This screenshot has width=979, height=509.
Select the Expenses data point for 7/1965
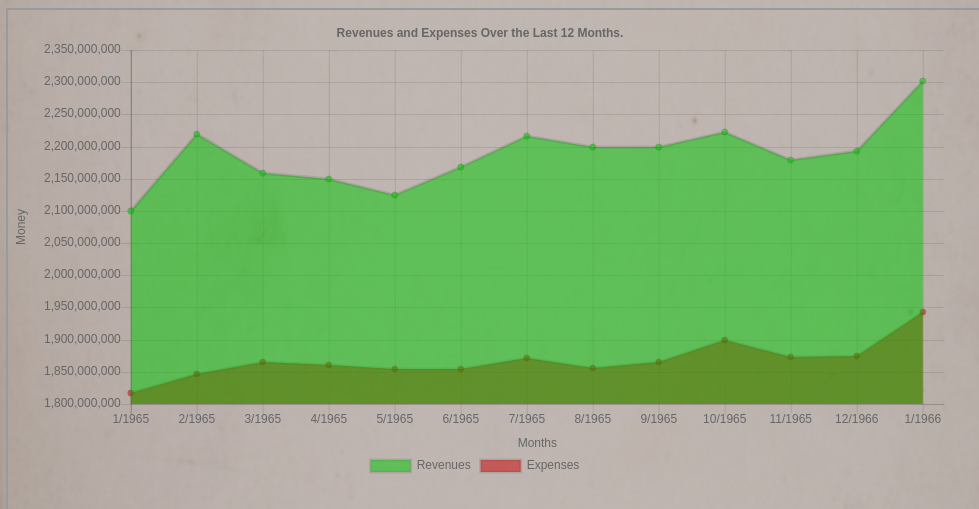pos(527,358)
